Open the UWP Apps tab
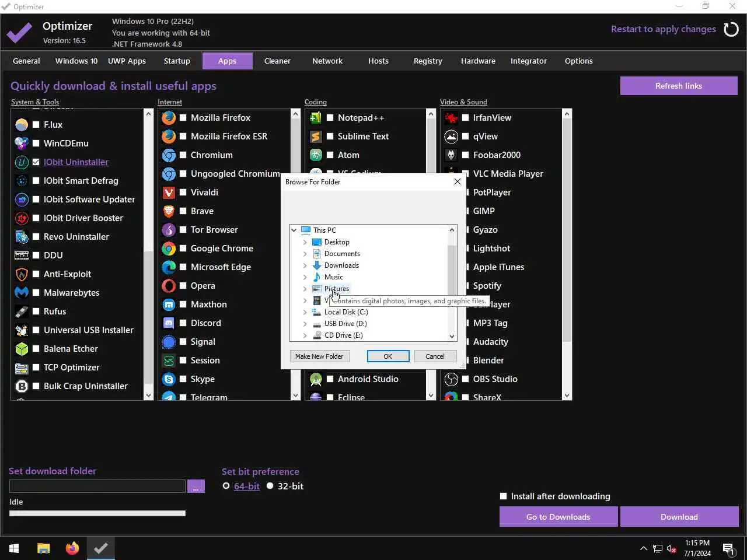 (127, 61)
